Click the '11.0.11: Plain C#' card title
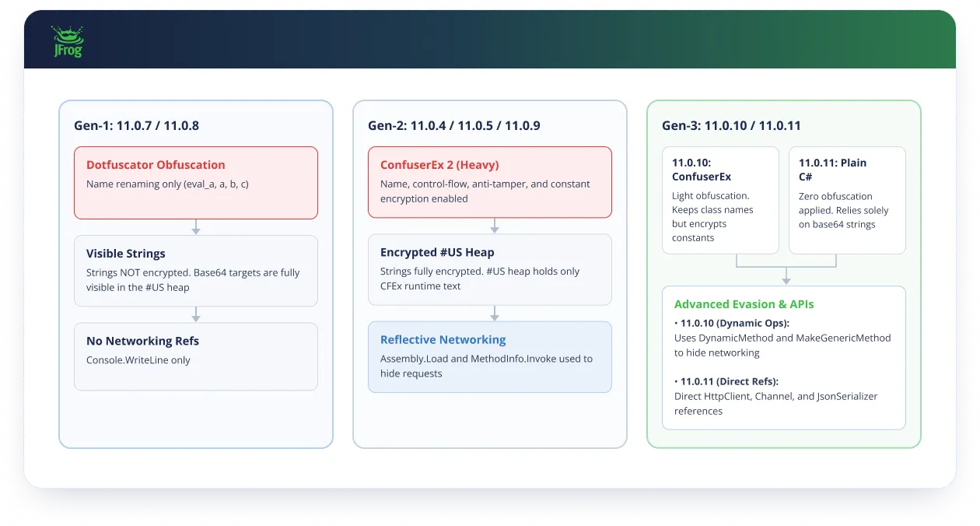This screenshot has height=526, width=980. (x=832, y=170)
